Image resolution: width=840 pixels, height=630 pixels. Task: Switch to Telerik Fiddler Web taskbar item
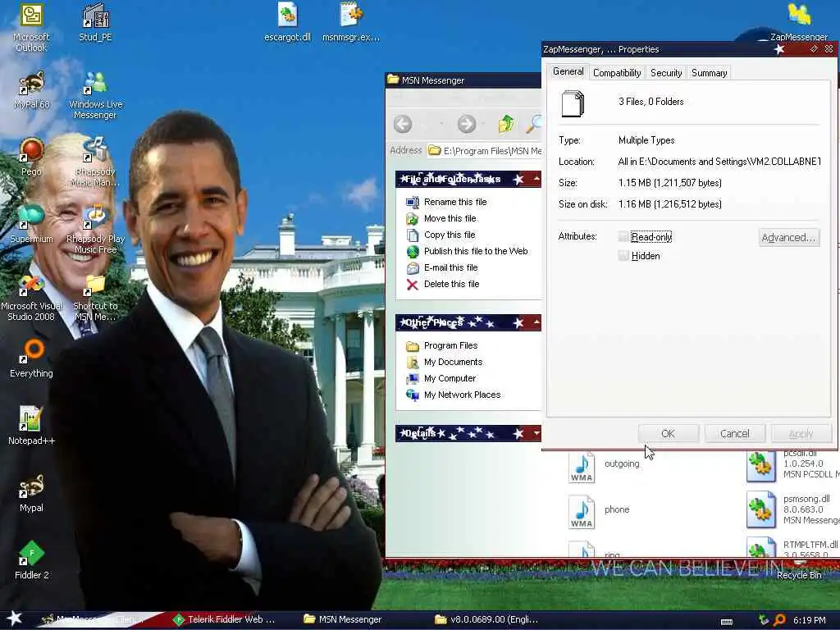point(224,619)
